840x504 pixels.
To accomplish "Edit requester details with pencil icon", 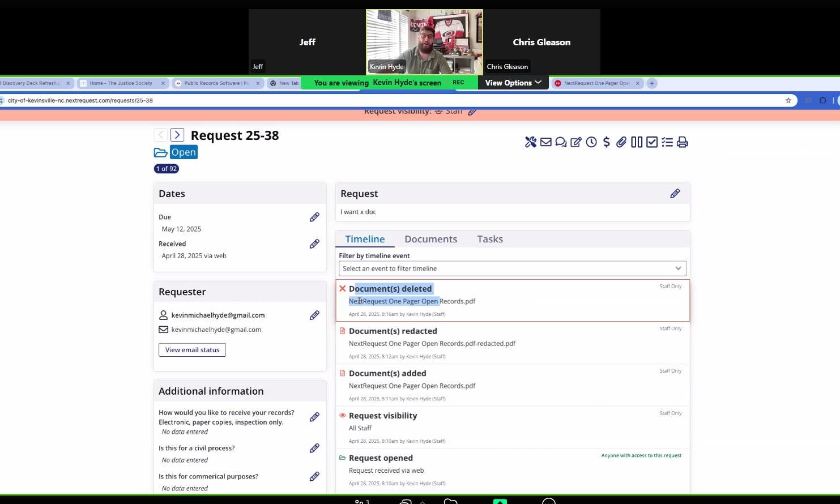I will [x=314, y=315].
